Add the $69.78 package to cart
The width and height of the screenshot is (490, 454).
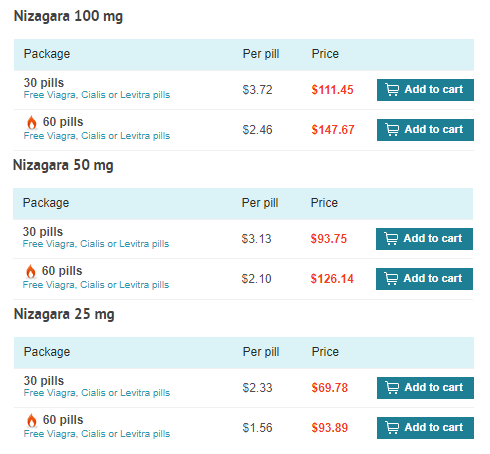[425, 388]
